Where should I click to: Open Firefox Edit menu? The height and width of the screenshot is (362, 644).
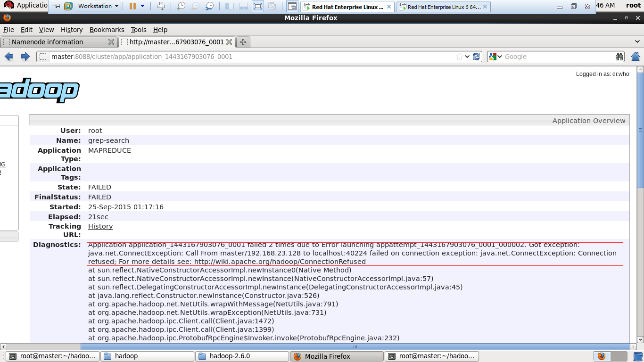coord(26,30)
